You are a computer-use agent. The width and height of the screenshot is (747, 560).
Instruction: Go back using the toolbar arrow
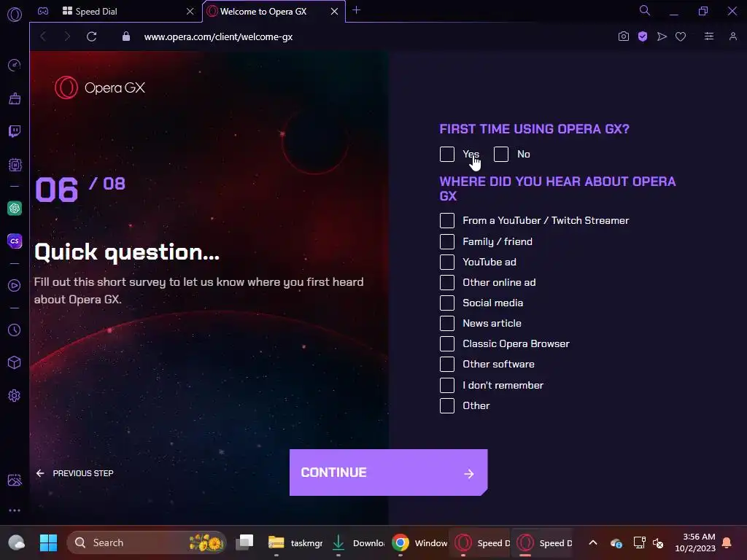[43, 36]
